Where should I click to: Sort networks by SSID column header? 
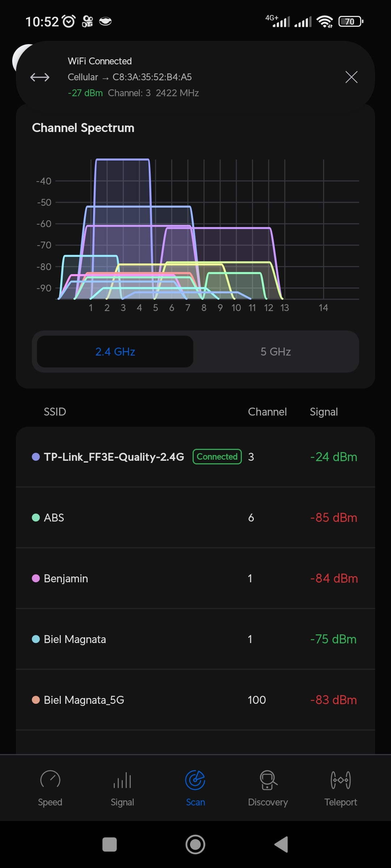coord(55,412)
